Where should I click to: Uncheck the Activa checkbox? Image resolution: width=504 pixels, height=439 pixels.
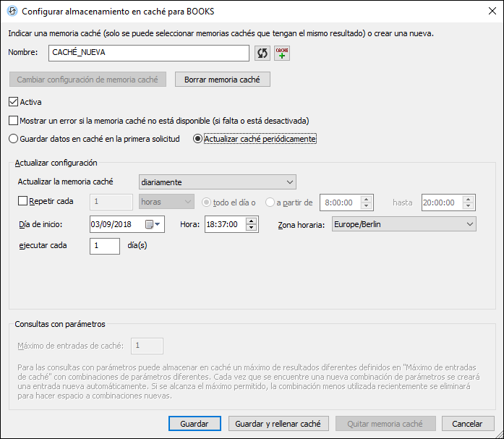point(14,102)
